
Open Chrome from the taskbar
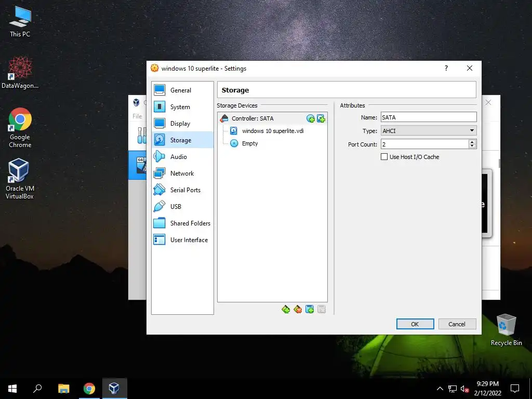pos(89,389)
